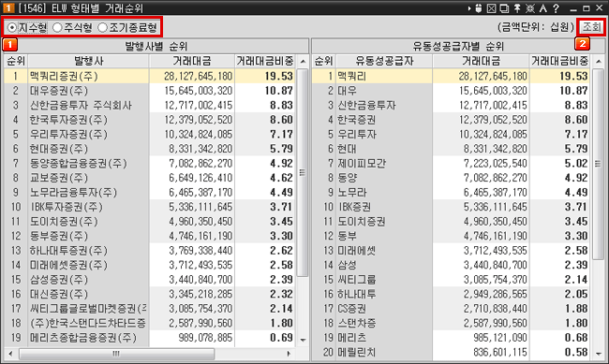609x364 pixels.
Task: Click the overlapping windows copy icon
Action: (504, 8)
